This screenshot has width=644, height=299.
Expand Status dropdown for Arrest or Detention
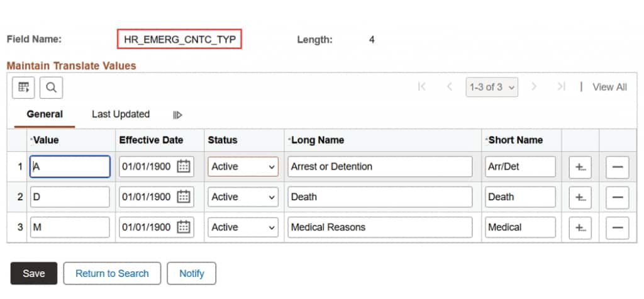pos(243,167)
